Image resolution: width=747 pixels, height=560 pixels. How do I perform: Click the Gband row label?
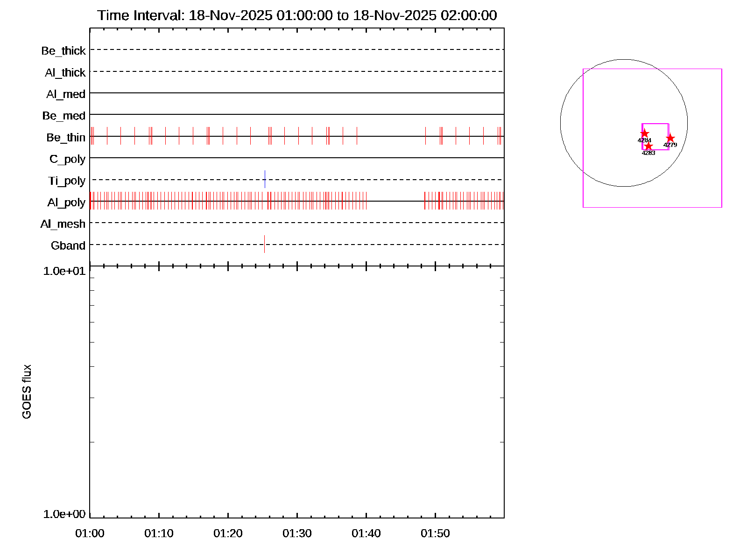click(x=68, y=245)
